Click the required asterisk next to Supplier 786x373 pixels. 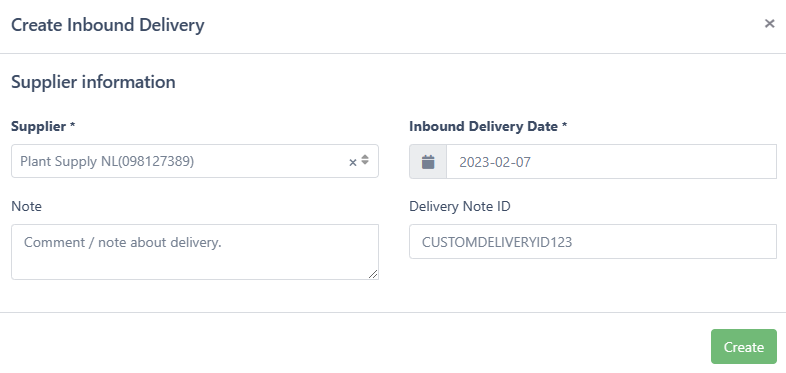pyautogui.click(x=73, y=125)
